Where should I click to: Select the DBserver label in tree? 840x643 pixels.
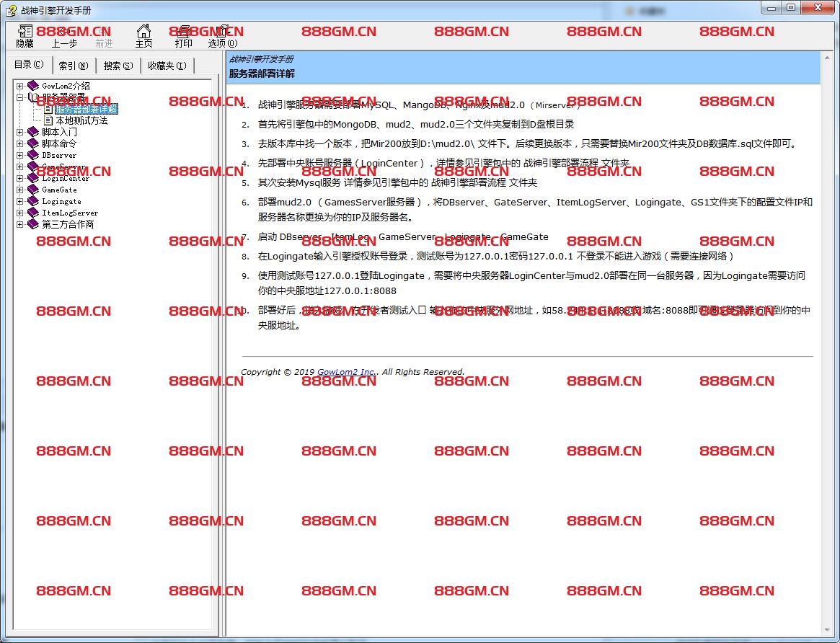click(59, 155)
